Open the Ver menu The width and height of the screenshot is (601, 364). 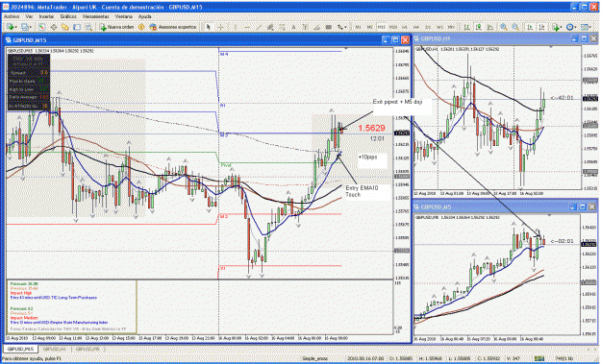point(29,17)
